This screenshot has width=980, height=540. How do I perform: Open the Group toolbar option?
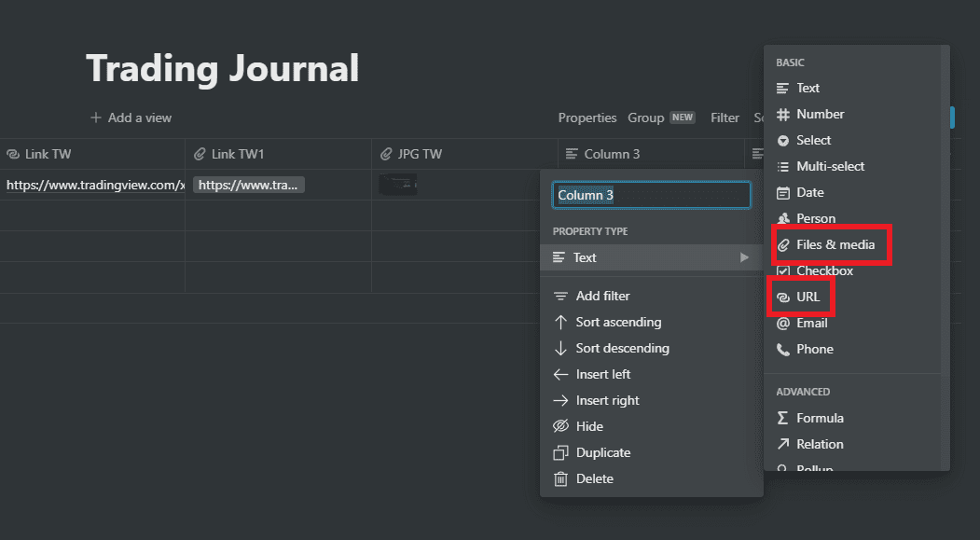click(661, 118)
